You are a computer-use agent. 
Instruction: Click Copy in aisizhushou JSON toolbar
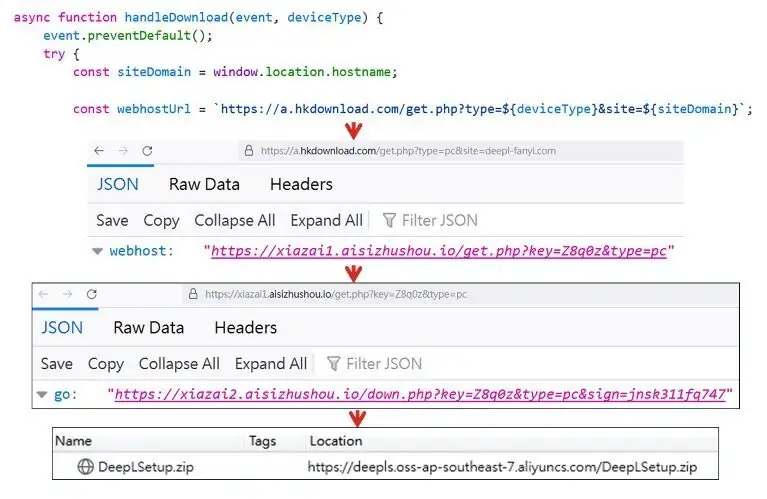click(105, 364)
